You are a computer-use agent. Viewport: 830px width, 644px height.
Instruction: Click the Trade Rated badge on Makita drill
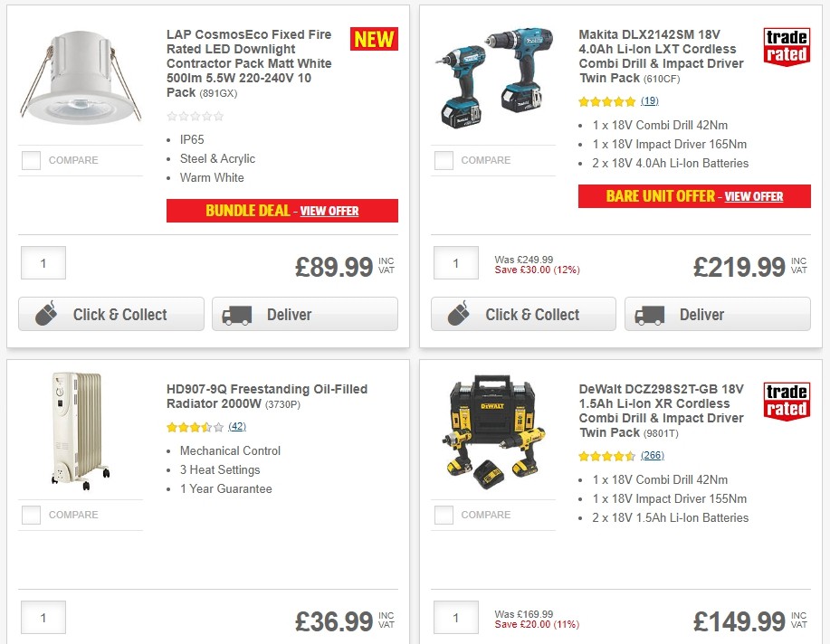787,47
